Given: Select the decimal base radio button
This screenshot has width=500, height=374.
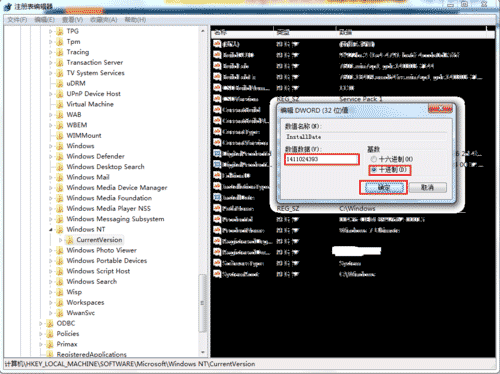Looking at the screenshot, I should pos(373,170).
